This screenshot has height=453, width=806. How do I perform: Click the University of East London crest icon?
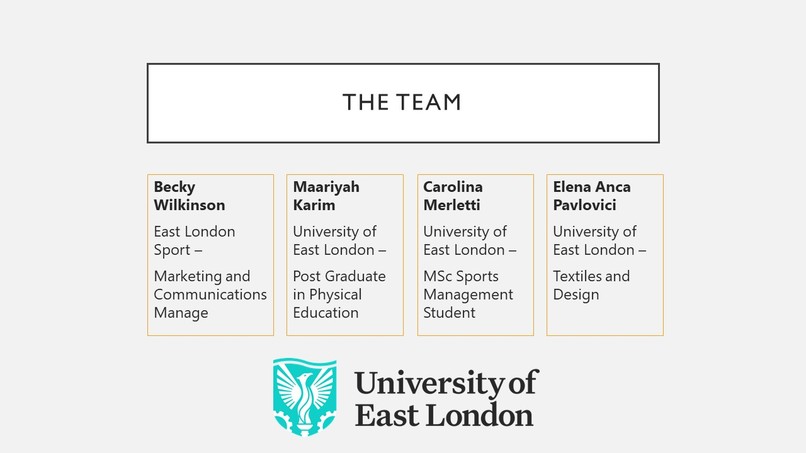[x=305, y=397]
